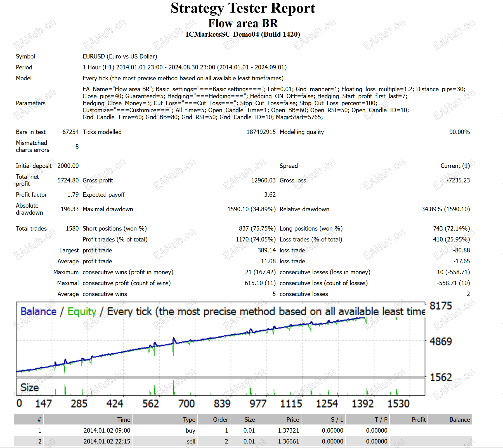Click ICMarketsSC-Demo04 (Build 1420) text

click(x=243, y=34)
